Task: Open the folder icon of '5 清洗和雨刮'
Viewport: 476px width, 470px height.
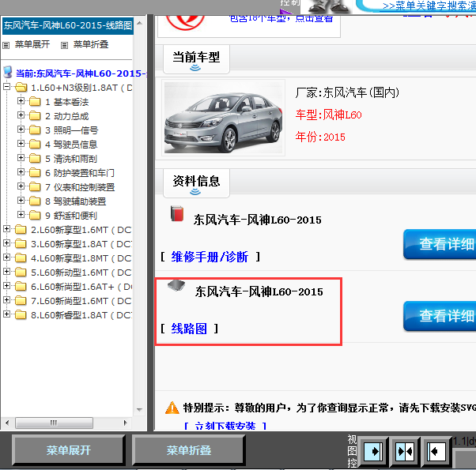Action: 35,159
